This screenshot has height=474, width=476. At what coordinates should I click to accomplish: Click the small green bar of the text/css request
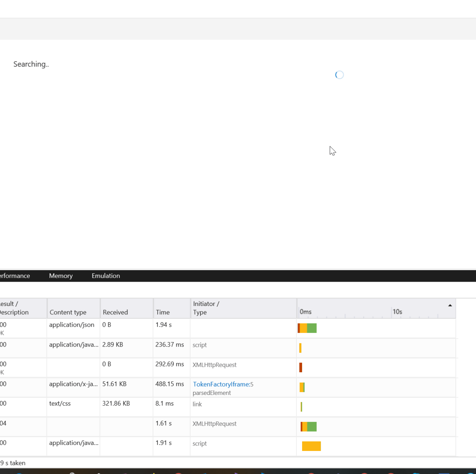(x=302, y=406)
